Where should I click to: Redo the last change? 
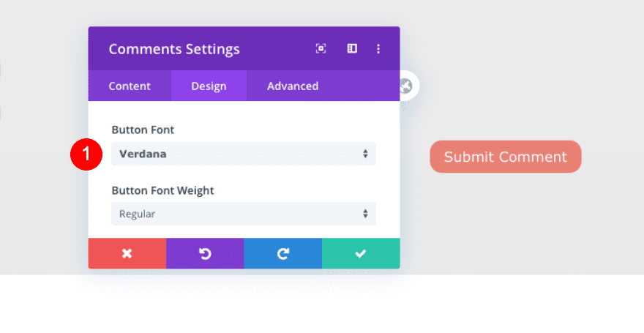point(282,253)
